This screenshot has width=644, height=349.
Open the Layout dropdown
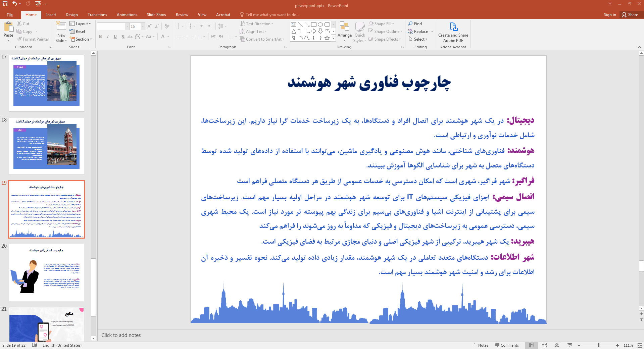[80, 24]
